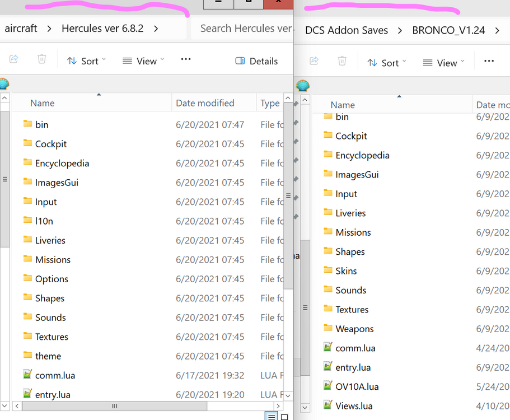
Task: Click file list scroll down arrow Hercules window
Action: (x=288, y=395)
